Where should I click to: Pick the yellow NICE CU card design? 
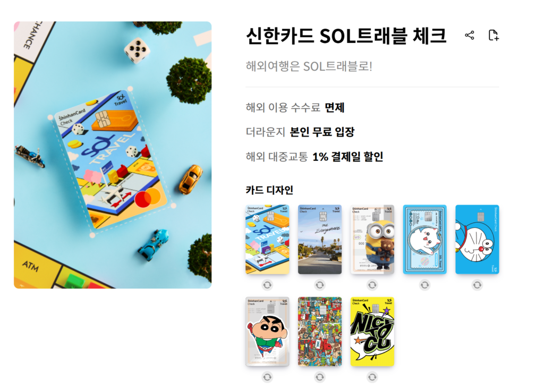pyautogui.click(x=372, y=331)
